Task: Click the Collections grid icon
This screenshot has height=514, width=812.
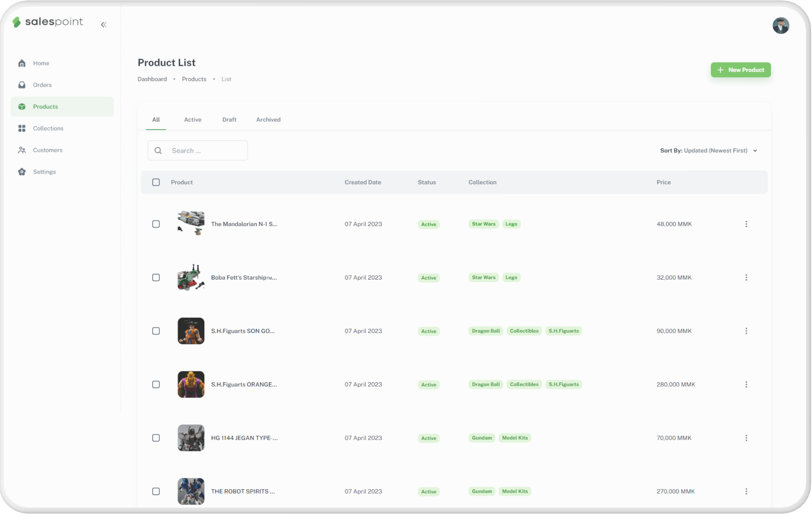Action: coord(22,128)
